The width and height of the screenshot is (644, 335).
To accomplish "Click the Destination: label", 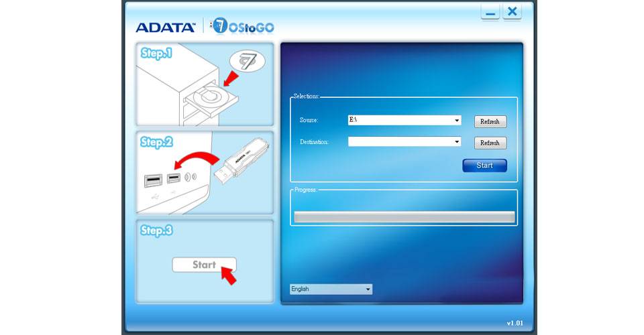I will [x=314, y=142].
